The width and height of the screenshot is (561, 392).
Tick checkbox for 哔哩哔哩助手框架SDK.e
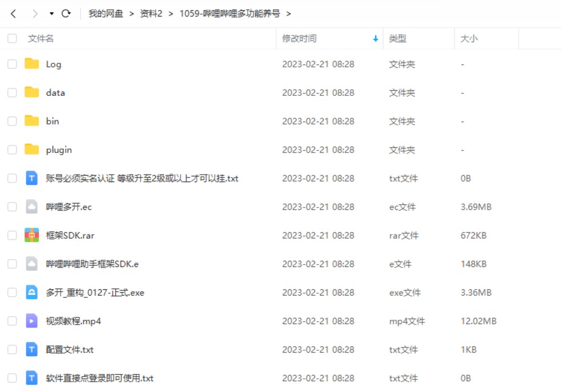(12, 264)
